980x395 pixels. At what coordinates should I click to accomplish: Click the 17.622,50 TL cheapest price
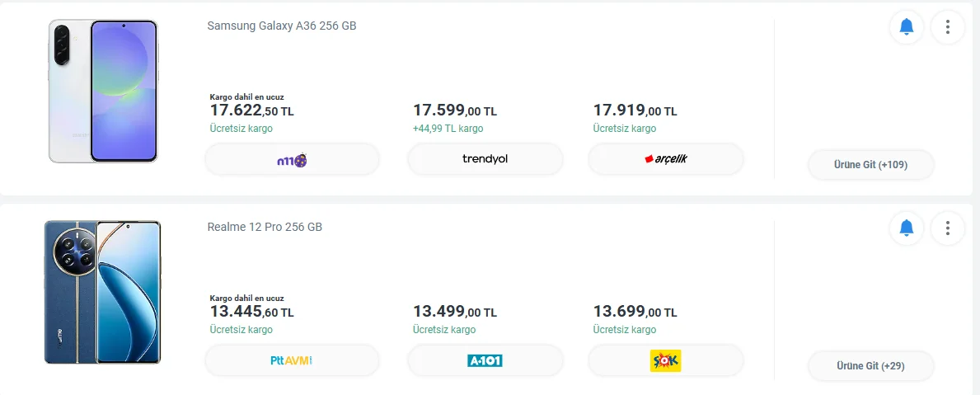(251, 111)
